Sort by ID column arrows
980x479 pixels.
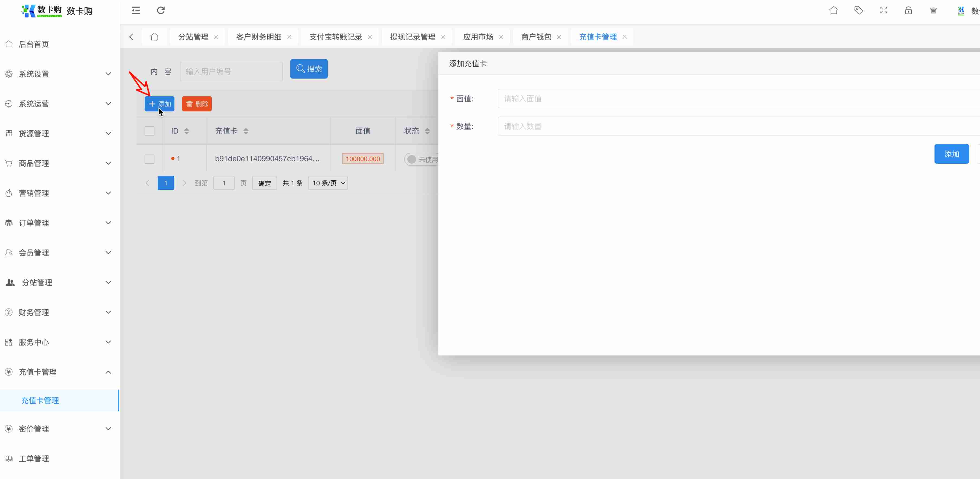click(x=186, y=131)
